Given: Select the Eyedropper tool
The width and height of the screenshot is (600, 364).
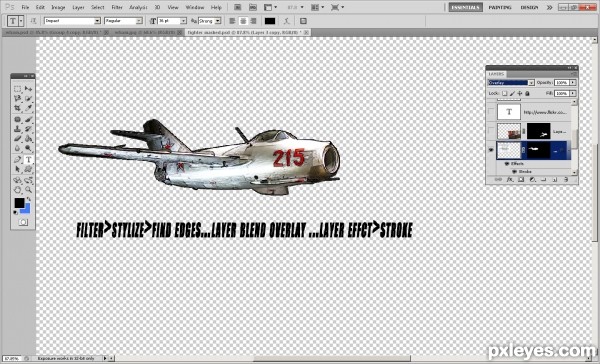Looking at the screenshot, I should [29, 108].
